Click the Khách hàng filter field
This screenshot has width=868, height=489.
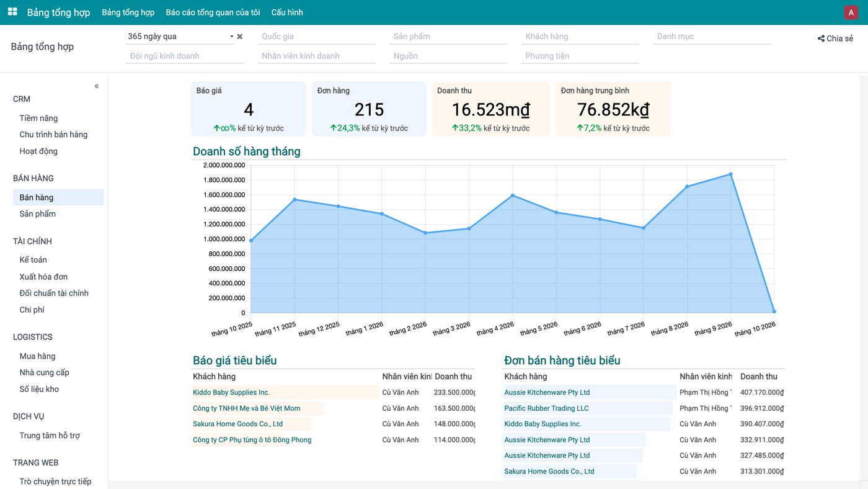(x=580, y=37)
